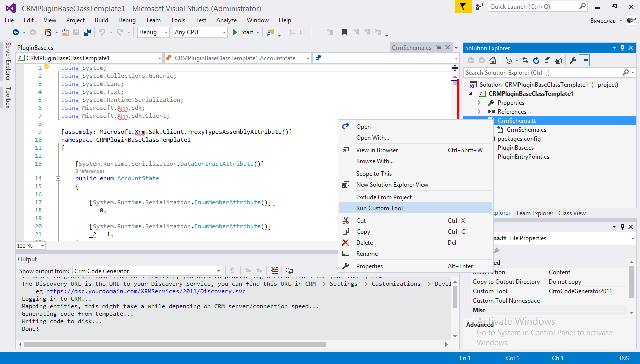Select PluginBase.cs in Solution Explorer
Screen dimensions: 640x364
[515, 148]
